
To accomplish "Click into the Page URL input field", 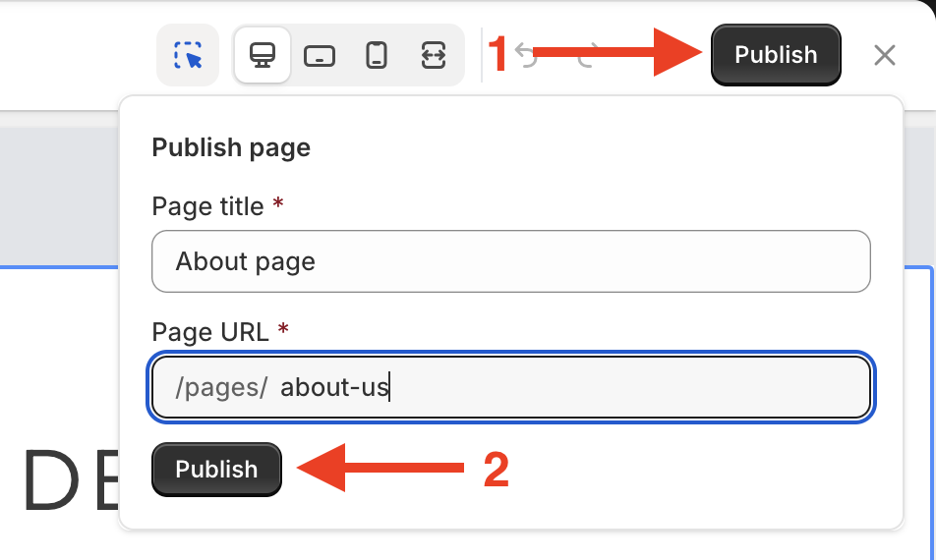I will click(x=590, y=387).
